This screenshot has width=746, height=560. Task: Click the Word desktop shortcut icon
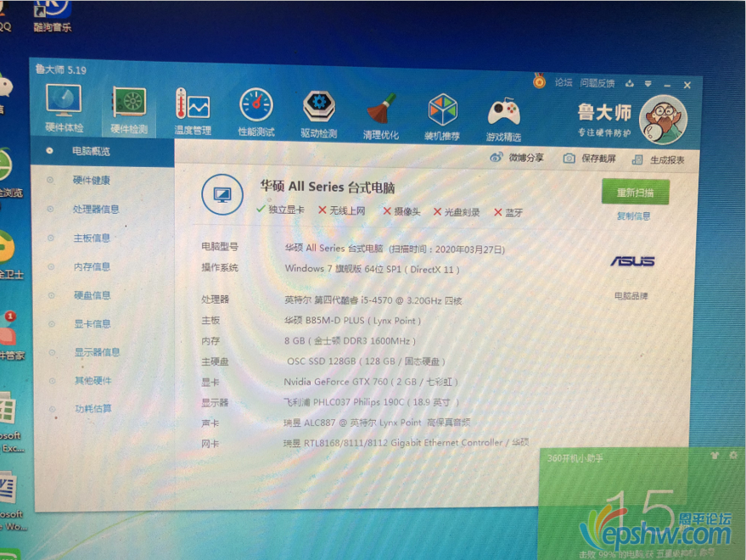(10, 501)
